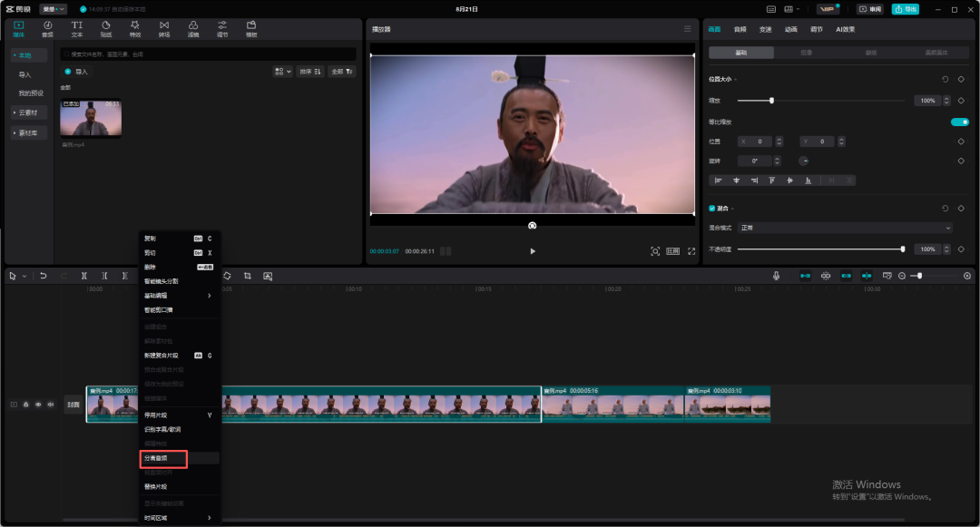
Task: Click the 审阅 review button
Action: pyautogui.click(x=870, y=9)
